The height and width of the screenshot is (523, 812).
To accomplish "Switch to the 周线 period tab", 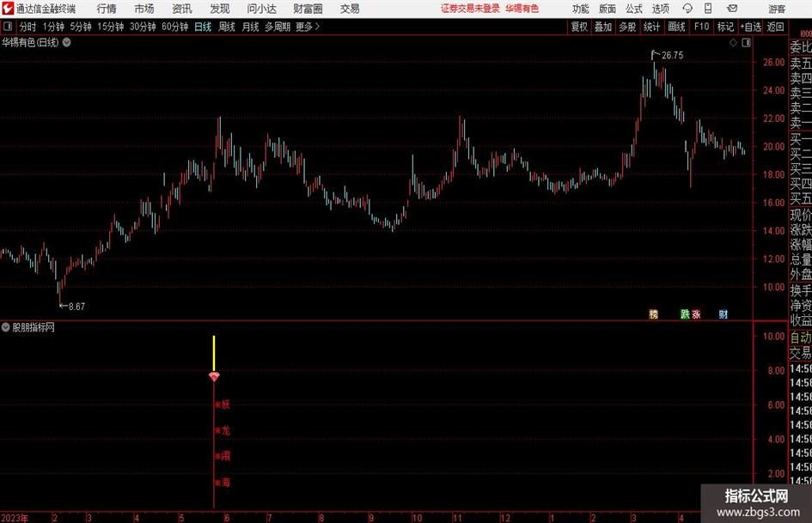I will pyautogui.click(x=227, y=27).
